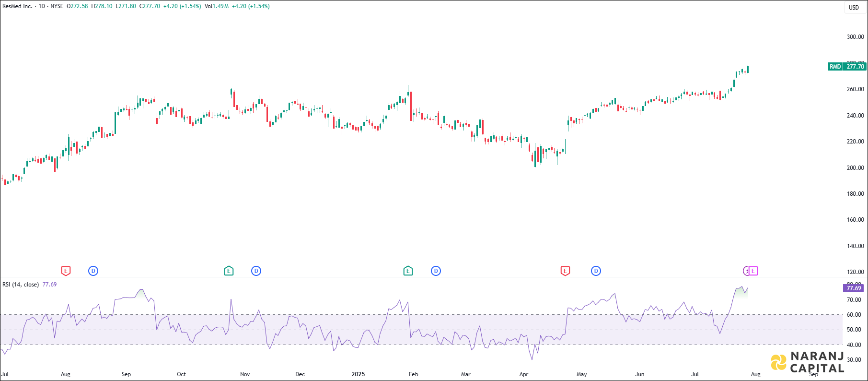Click the 40.00 RSI axis label

click(854, 345)
